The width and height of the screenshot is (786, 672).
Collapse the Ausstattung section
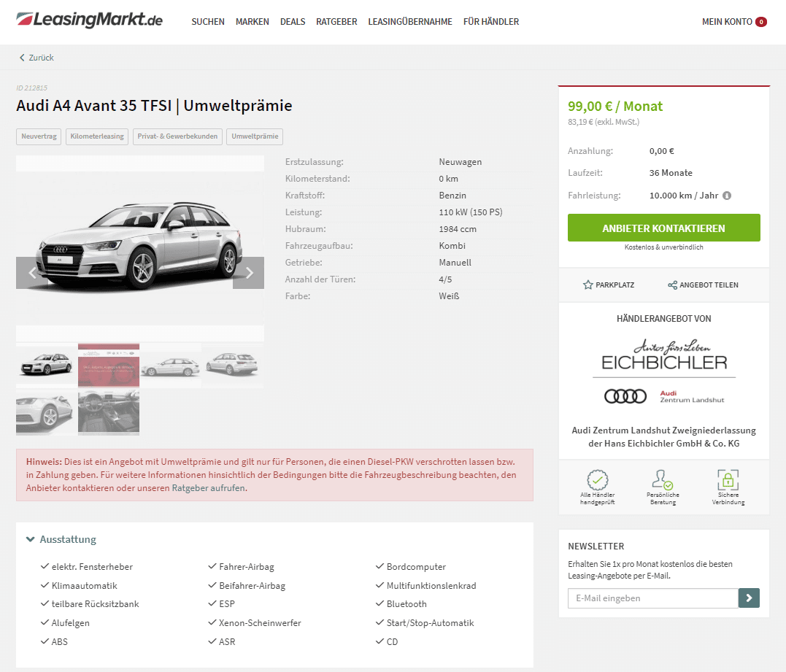61,539
